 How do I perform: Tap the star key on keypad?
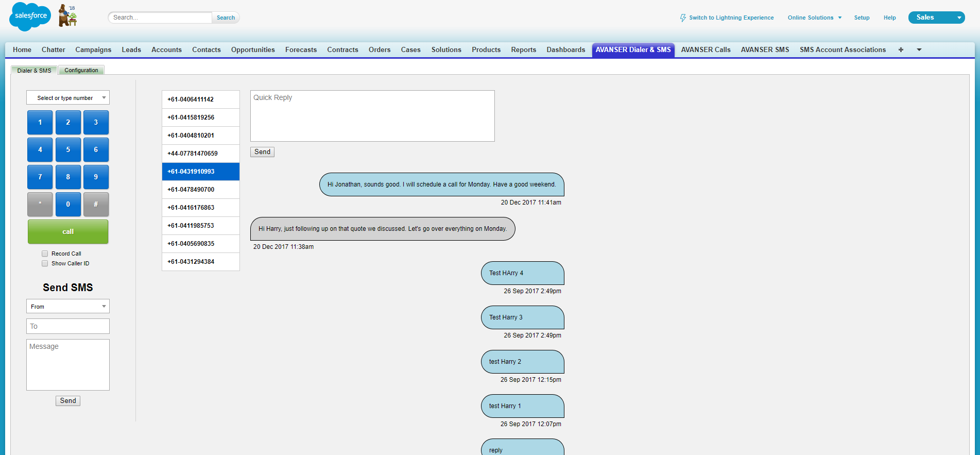pyautogui.click(x=40, y=205)
